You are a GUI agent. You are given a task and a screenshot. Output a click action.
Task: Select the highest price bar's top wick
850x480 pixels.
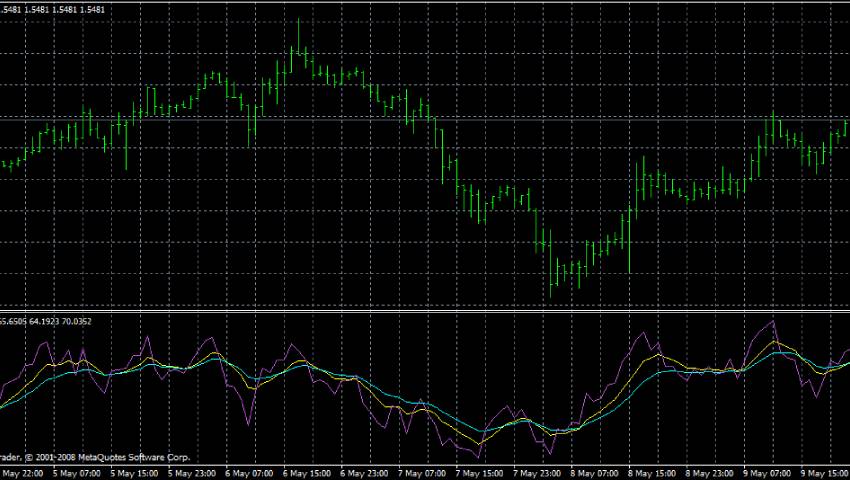(x=298, y=22)
